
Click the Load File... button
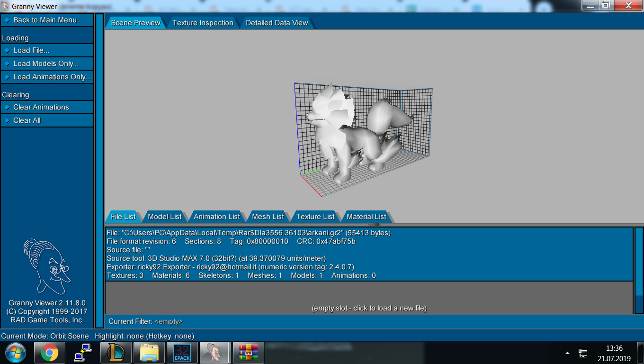pos(47,50)
